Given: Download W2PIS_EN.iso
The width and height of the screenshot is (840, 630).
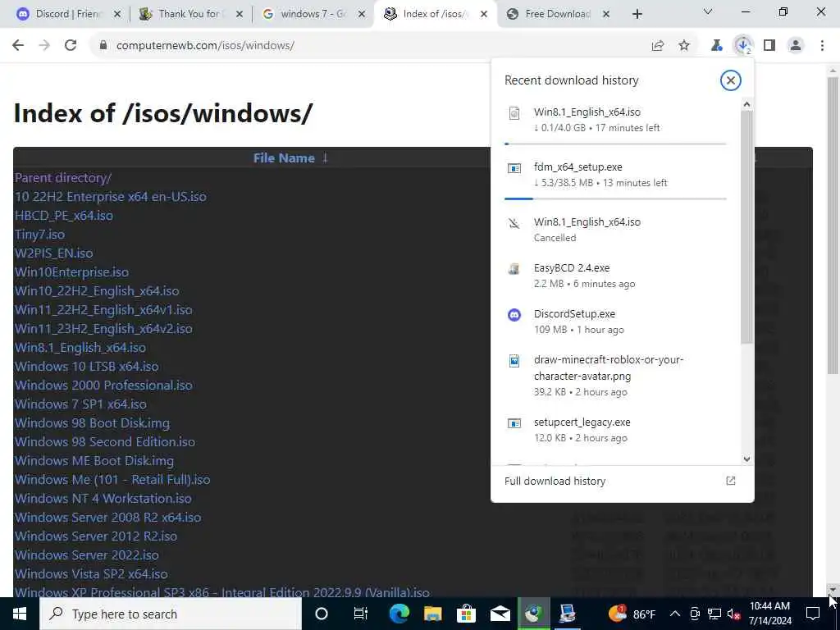Looking at the screenshot, I should click(x=53, y=253).
